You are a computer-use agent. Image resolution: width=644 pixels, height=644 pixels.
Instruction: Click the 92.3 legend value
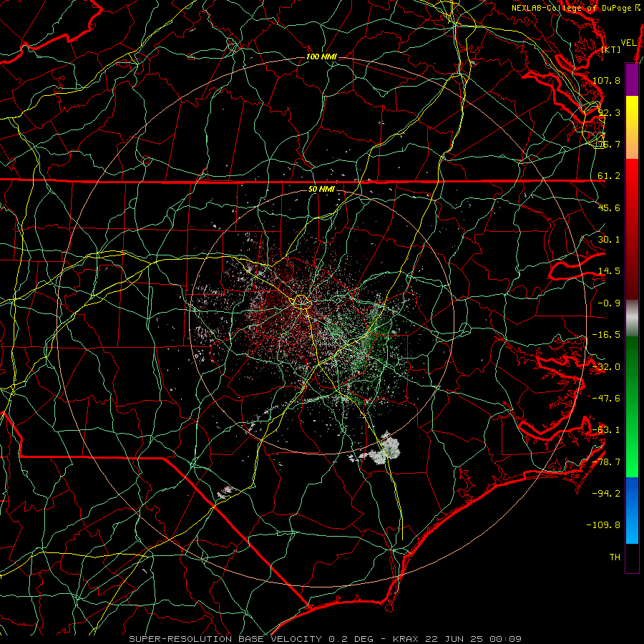click(609, 112)
